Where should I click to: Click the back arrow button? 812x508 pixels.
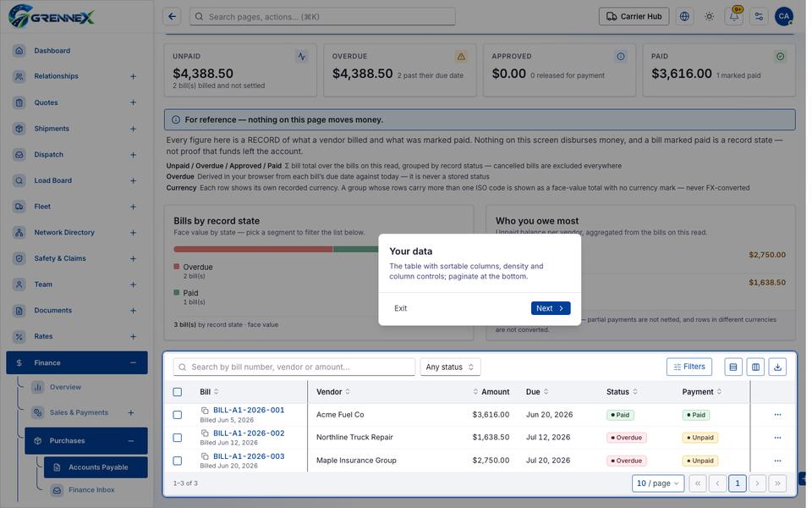[x=172, y=17]
